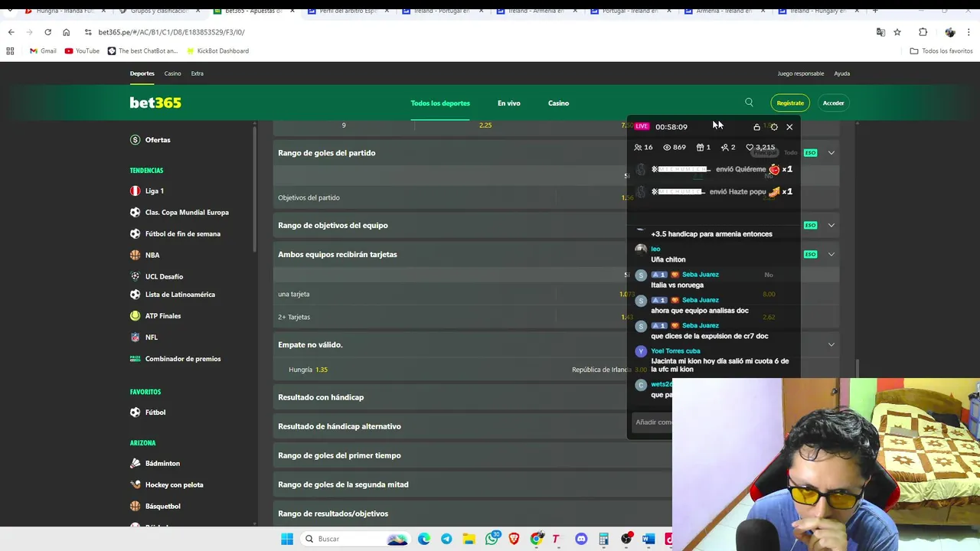Open Telegram from taskbar
The width and height of the screenshot is (980, 551).
(446, 539)
